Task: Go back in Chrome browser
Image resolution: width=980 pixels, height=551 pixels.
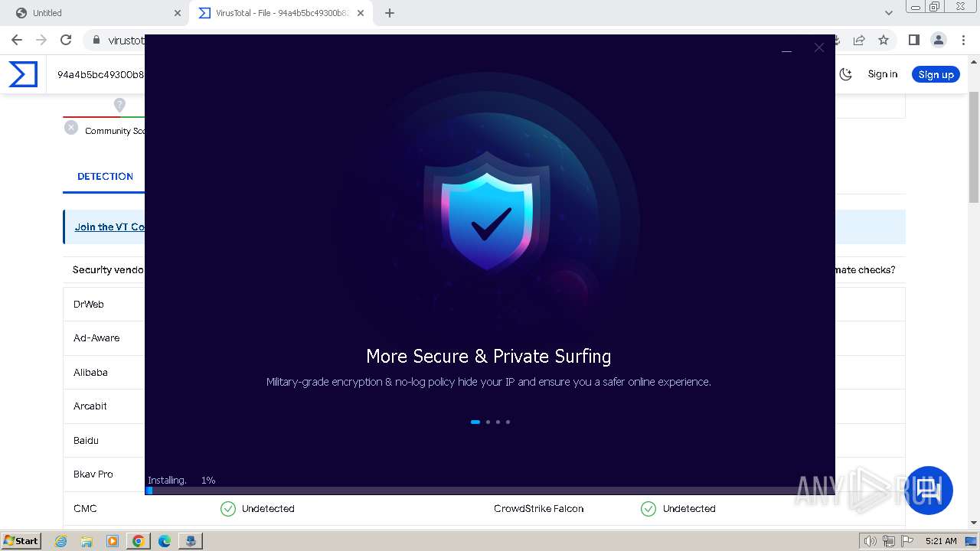Action: (17, 40)
